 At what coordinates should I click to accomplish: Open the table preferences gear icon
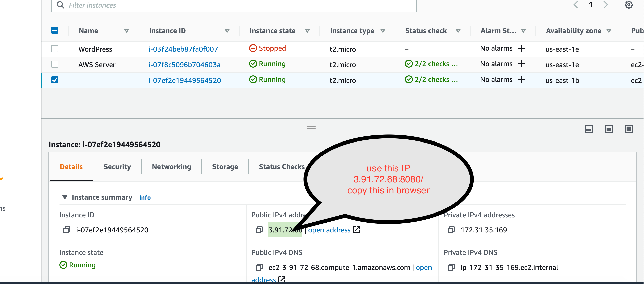tap(629, 5)
